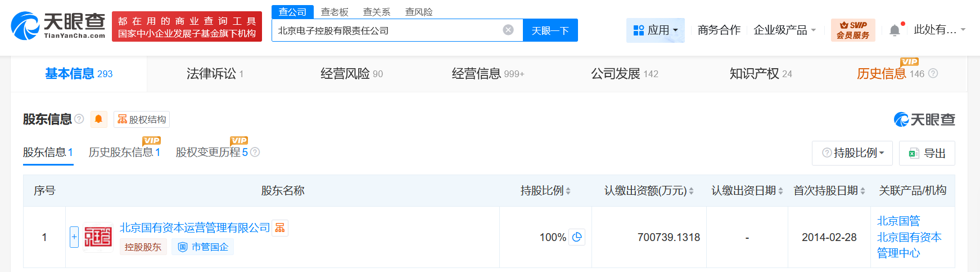This screenshot has height=272, width=980.
Task: Sort by 首次持股日期 column
Action: point(862,191)
